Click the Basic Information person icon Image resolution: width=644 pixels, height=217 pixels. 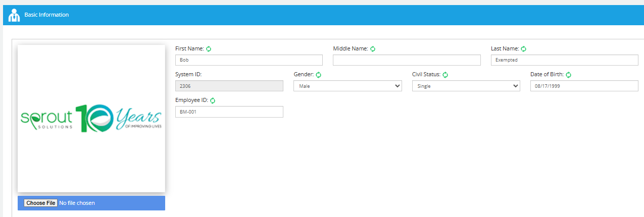(x=14, y=15)
